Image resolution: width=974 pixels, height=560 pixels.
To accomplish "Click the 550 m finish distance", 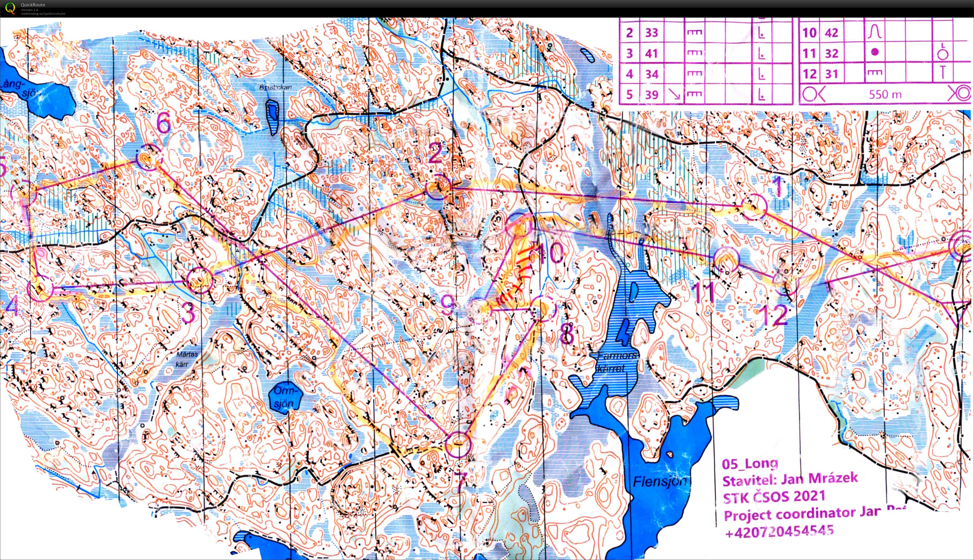I will tap(885, 94).
